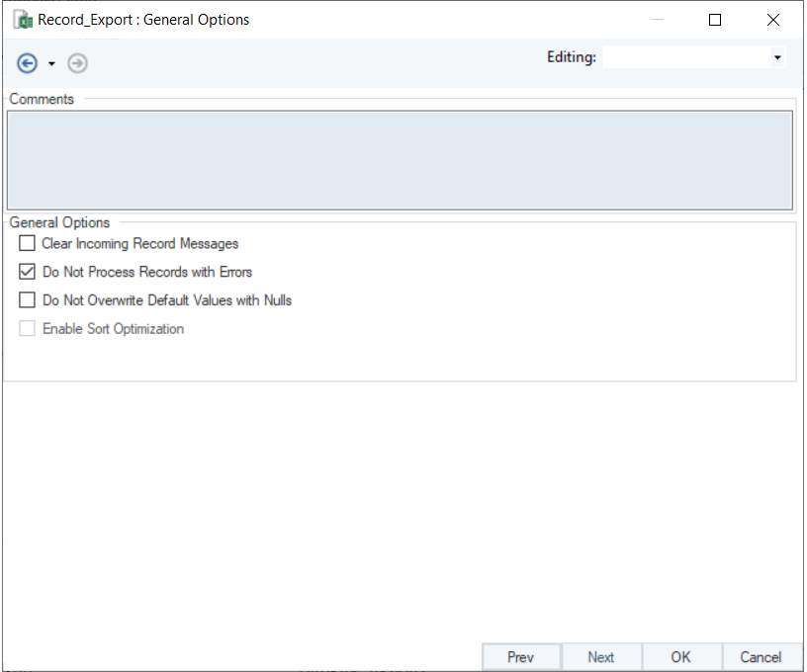Screen dimensions: 807x672
Task: Uncheck Do Not Process Records with Errors
Action: click(28, 272)
